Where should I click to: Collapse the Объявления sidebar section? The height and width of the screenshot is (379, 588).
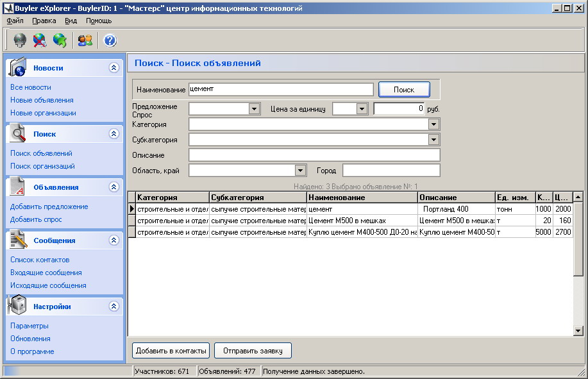tap(114, 187)
